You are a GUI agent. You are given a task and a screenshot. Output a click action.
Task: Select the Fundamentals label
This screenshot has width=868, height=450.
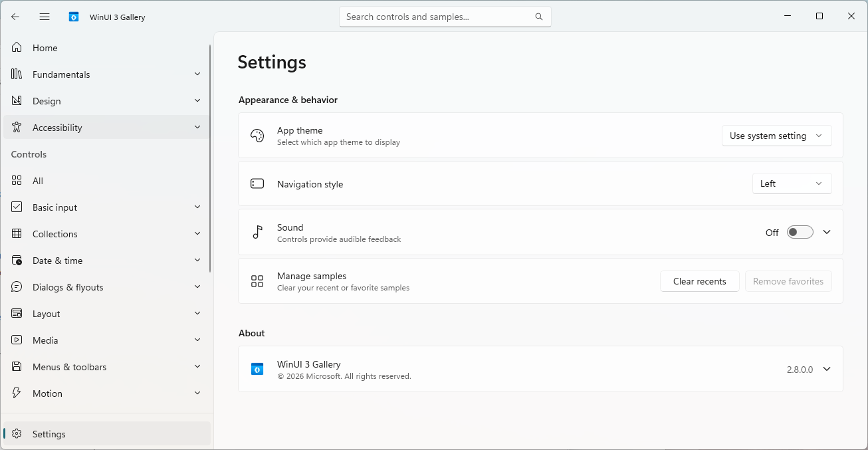61,74
